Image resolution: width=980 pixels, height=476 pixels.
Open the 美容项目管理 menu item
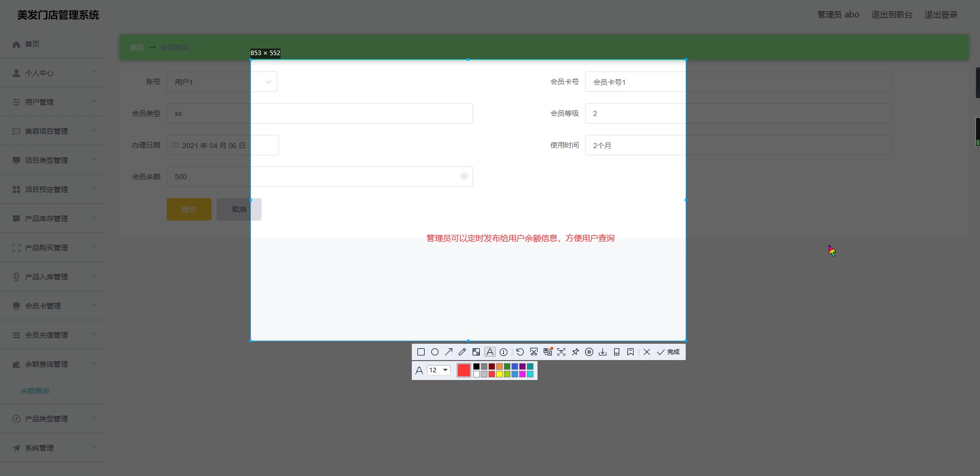pyautogui.click(x=54, y=131)
